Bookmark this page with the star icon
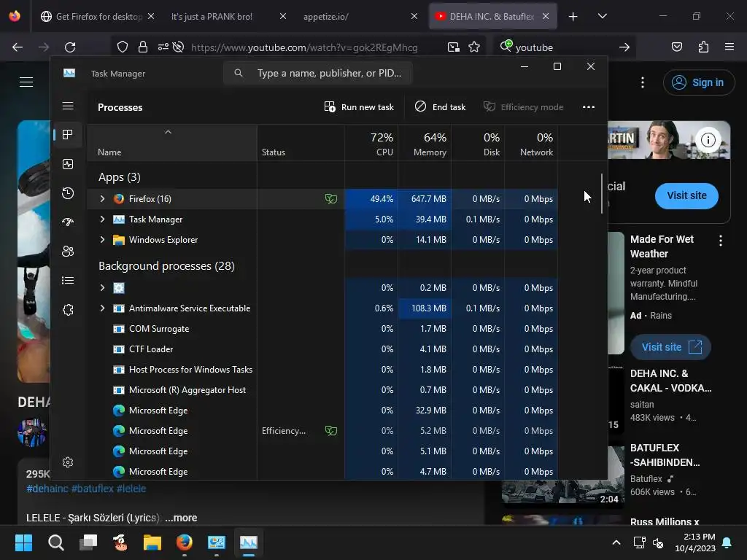This screenshot has width=747, height=560. click(x=474, y=47)
